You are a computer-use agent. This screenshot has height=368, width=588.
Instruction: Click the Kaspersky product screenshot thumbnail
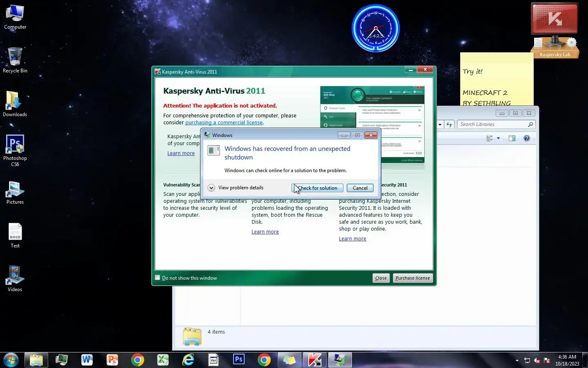pyautogui.click(x=372, y=125)
